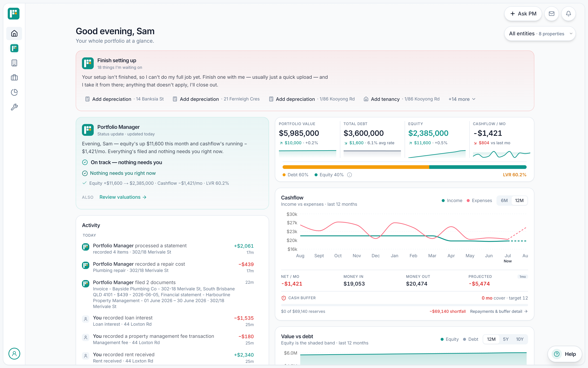Click the Finish setting up card logo
The height and width of the screenshot is (368, 588).
click(x=88, y=63)
